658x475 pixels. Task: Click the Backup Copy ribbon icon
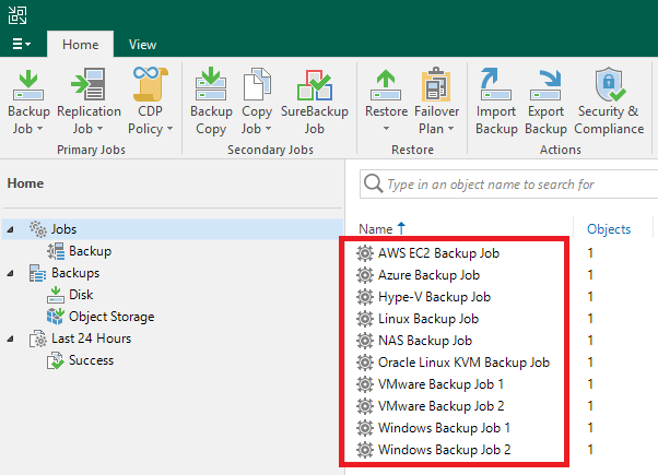click(211, 84)
